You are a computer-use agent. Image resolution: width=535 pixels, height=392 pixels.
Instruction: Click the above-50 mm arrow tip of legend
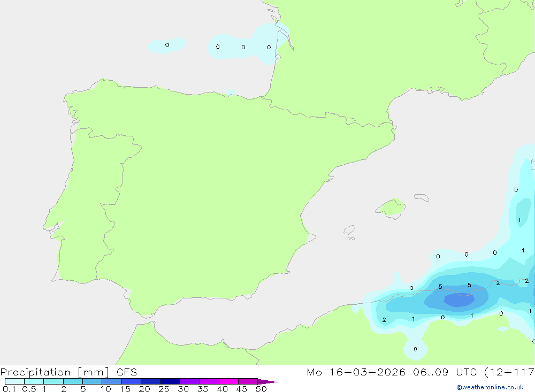point(267,381)
